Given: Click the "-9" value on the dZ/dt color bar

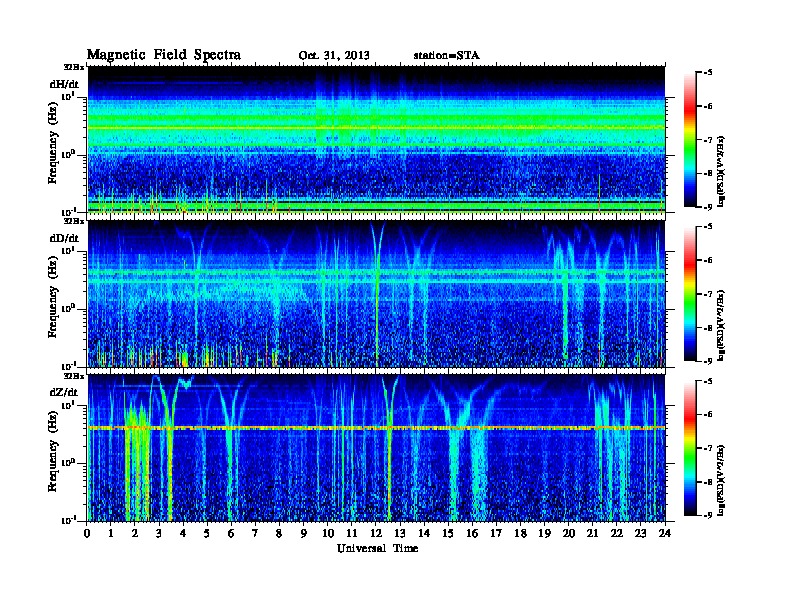Looking at the screenshot, I should (x=708, y=515).
